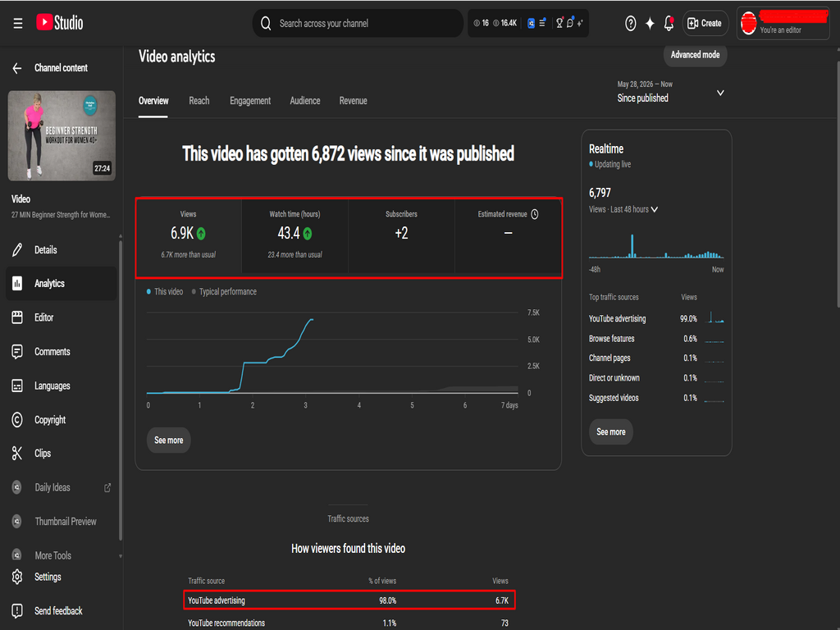Open Languages in the sidebar

click(61, 386)
